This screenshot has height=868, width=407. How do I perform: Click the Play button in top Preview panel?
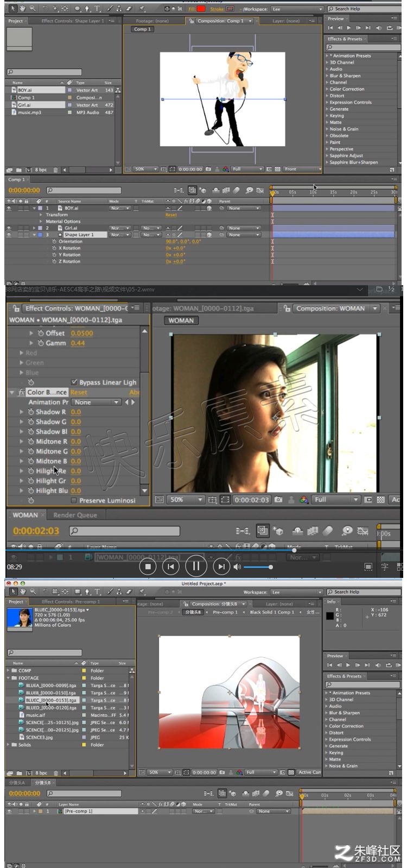[348, 28]
